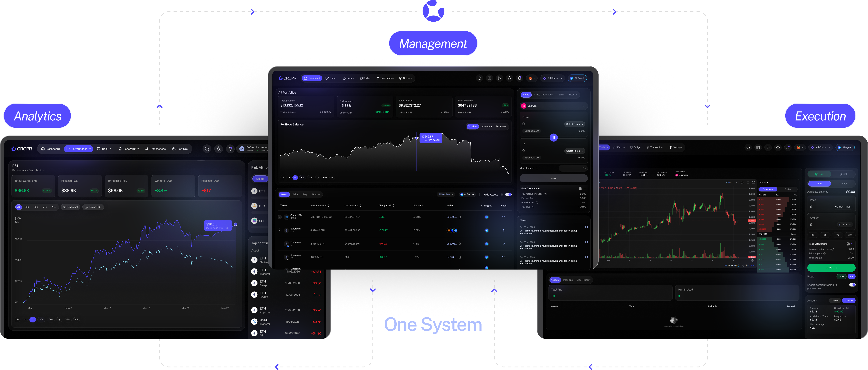
Task: Open notifications bell in the Execution window
Action: coord(788,147)
